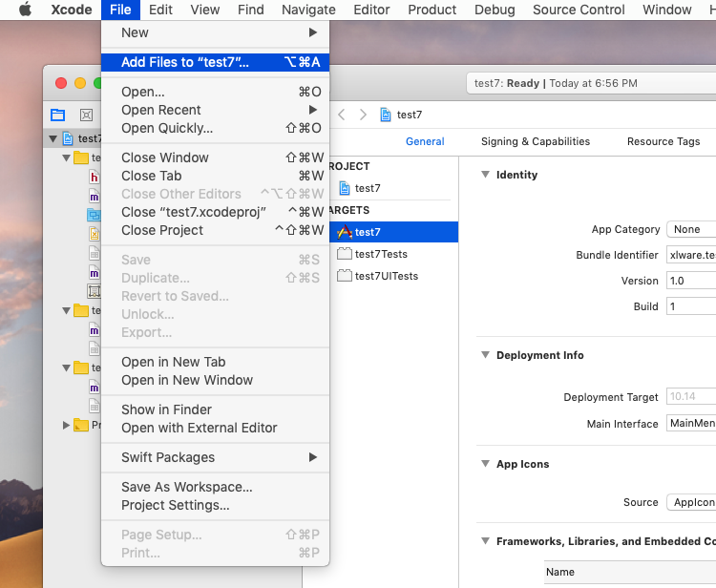716x588 pixels.
Task: Collapse Frameworks, Libraries section
Action: (485, 541)
